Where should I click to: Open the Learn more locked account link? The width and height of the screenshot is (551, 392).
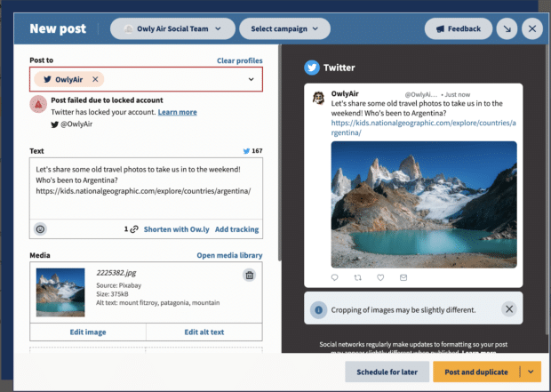tap(178, 112)
